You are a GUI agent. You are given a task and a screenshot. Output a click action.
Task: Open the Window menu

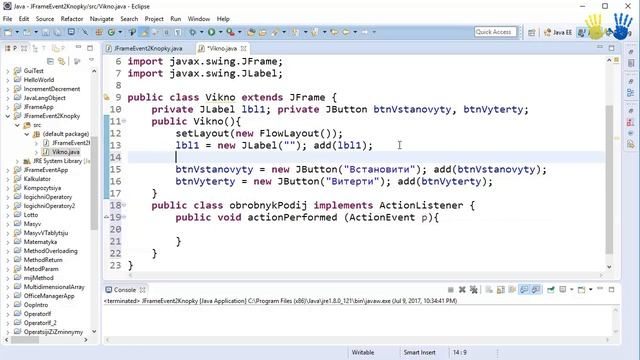pyautogui.click(x=198, y=19)
